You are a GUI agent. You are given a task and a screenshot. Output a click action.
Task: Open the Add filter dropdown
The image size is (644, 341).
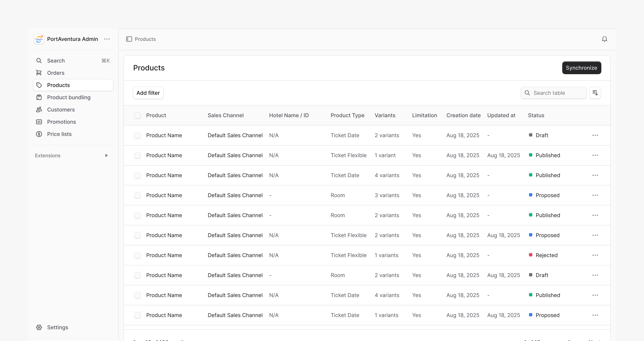click(x=148, y=93)
